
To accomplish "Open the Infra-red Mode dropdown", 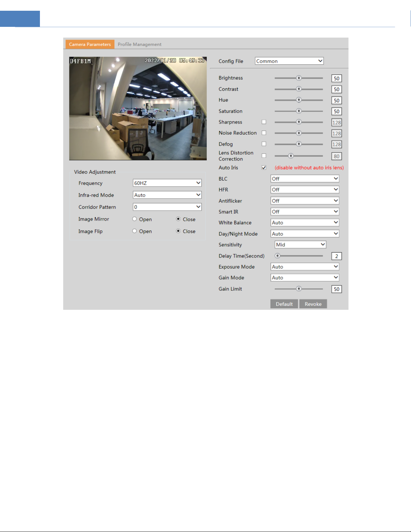I will click(167, 195).
